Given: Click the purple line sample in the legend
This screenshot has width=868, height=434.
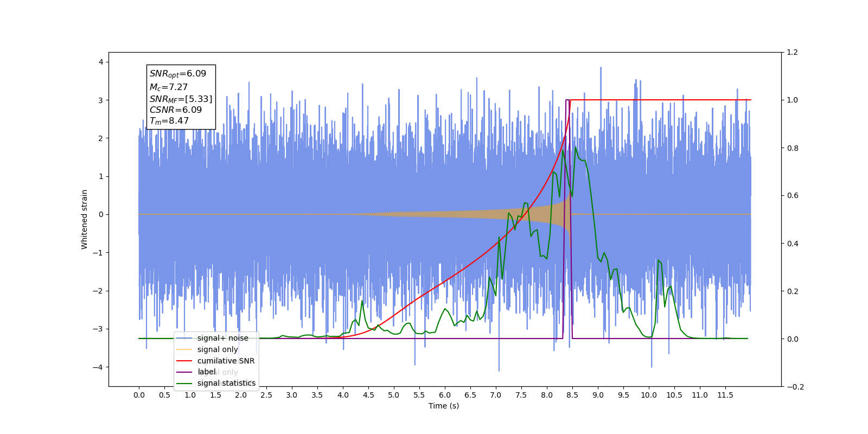Looking at the screenshot, I should tap(184, 372).
